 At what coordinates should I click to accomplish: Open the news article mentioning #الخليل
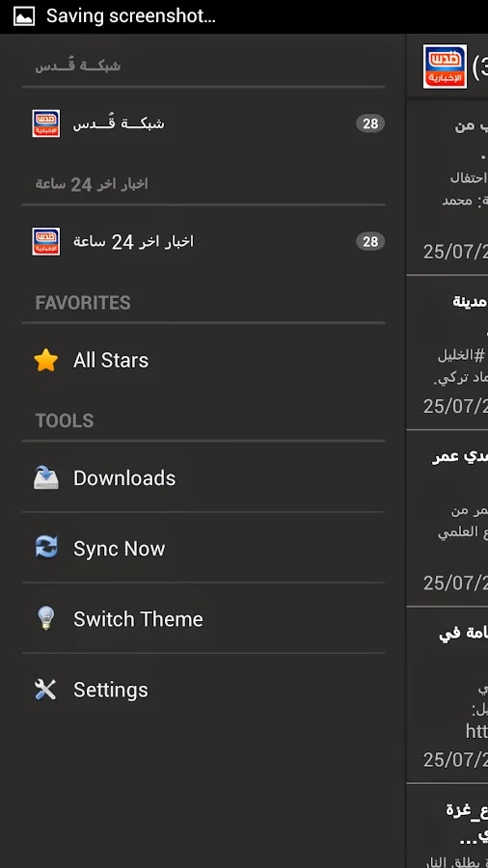447,352
